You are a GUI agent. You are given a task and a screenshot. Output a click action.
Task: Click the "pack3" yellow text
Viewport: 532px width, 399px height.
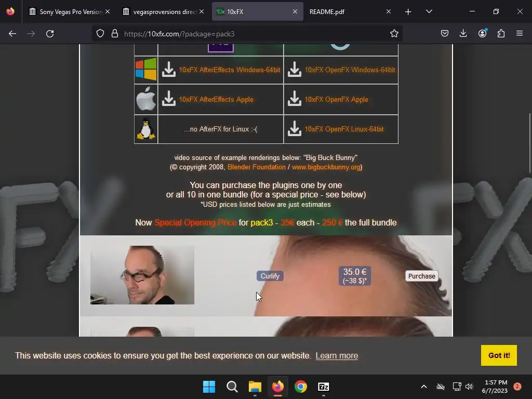tap(262, 222)
